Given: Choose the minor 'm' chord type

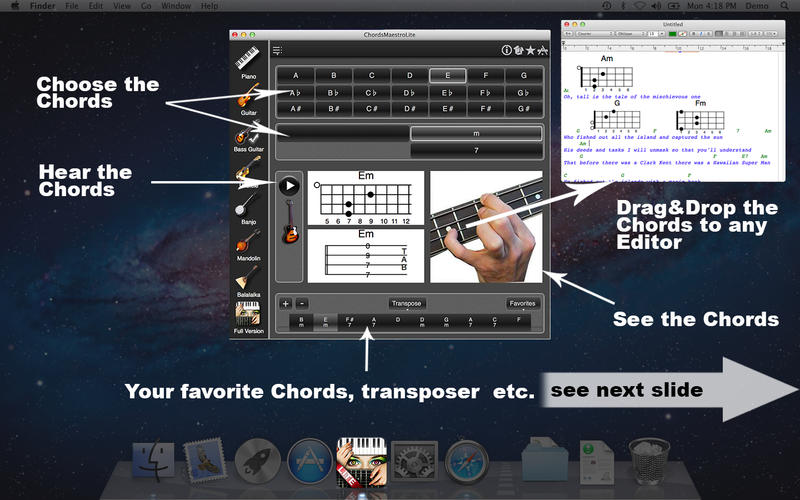Looking at the screenshot, I should point(476,133).
